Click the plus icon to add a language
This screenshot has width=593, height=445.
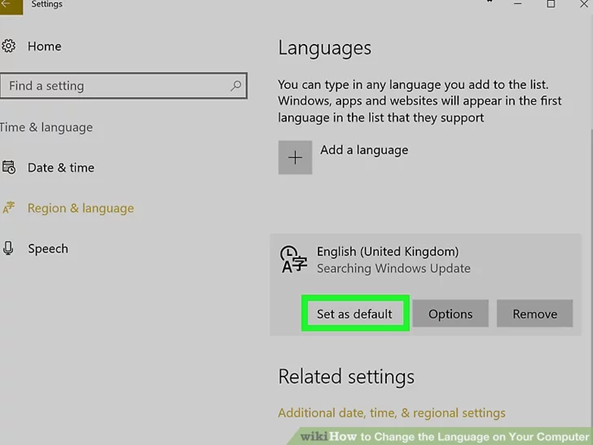click(295, 158)
